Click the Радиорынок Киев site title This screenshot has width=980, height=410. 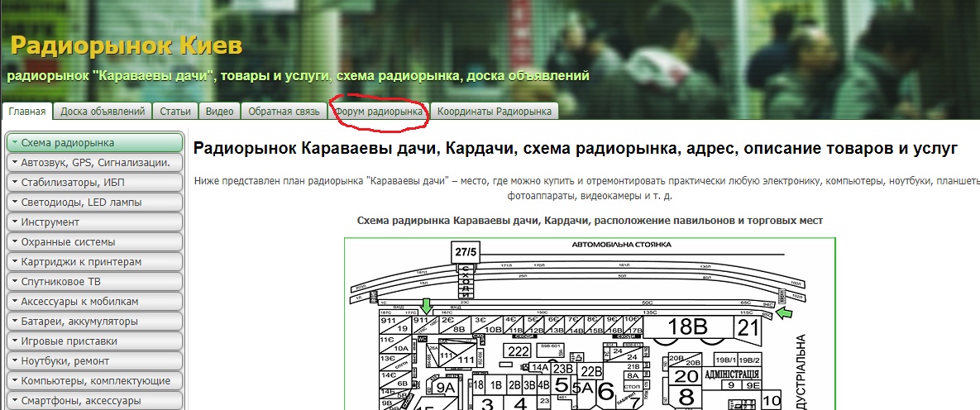coord(127,44)
